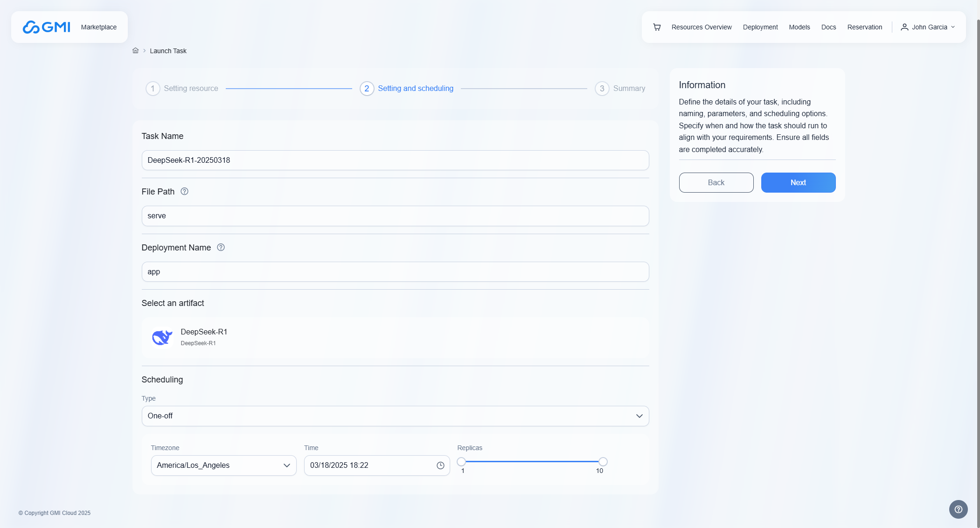This screenshot has width=980, height=528.
Task: Open the shopping cart icon
Action: (x=657, y=27)
